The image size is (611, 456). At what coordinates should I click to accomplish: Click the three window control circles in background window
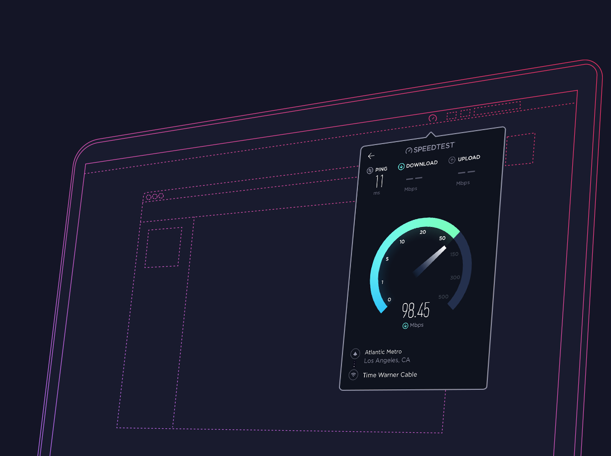coord(155,196)
